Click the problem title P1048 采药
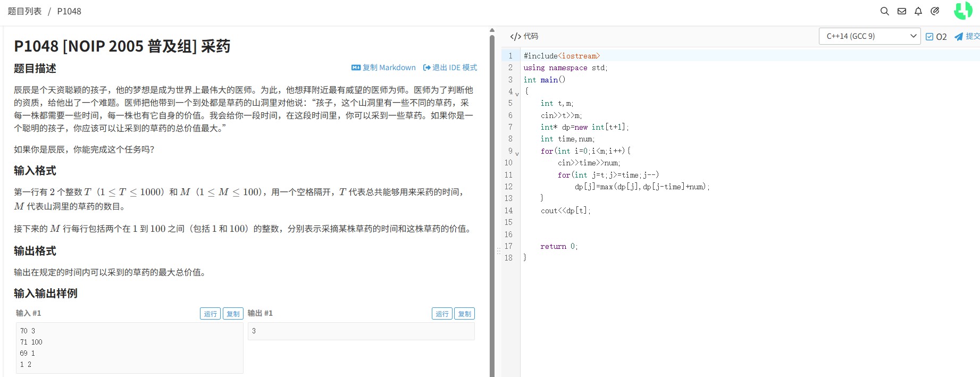The height and width of the screenshot is (377, 980). click(122, 46)
